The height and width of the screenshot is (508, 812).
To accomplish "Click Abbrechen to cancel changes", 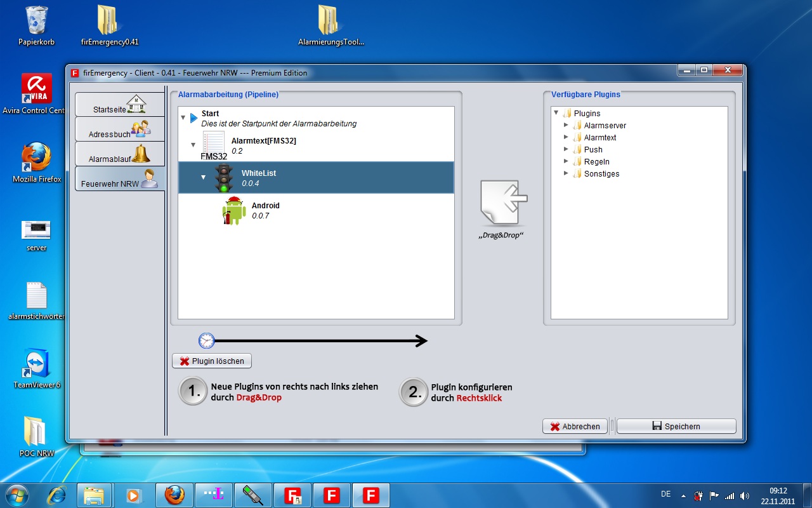I will click(575, 427).
